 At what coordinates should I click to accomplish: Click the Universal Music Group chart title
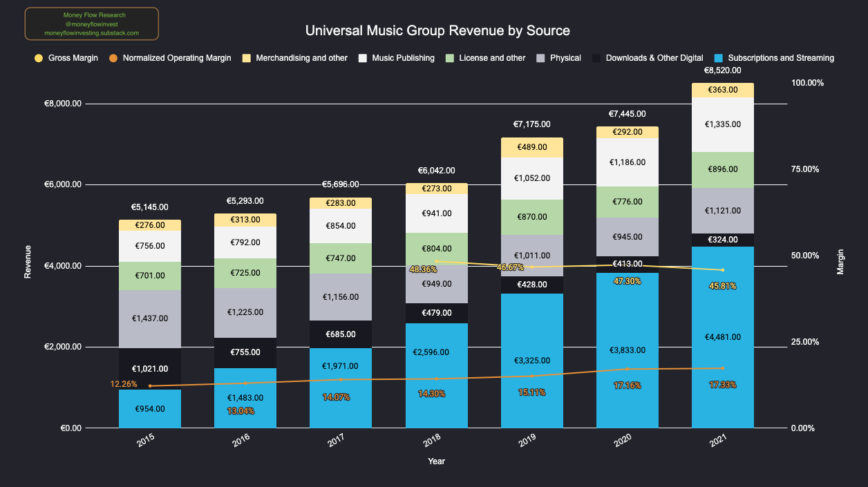[x=437, y=31]
